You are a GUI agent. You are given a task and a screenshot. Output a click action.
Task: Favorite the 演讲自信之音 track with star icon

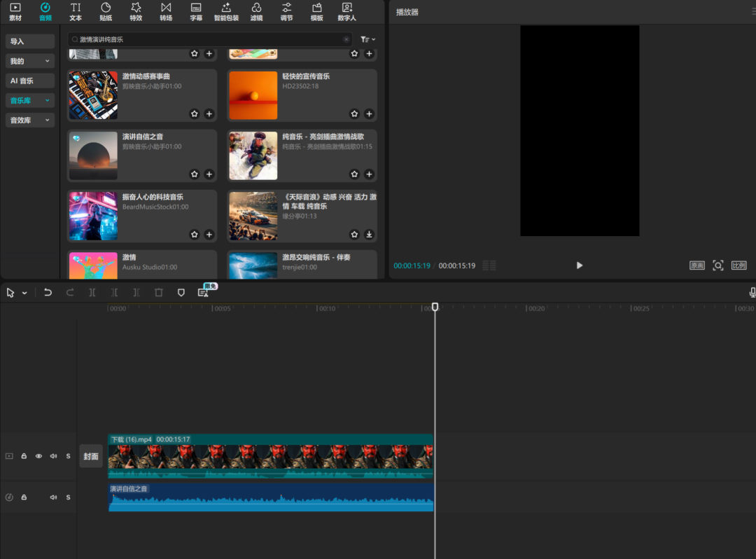[195, 174]
